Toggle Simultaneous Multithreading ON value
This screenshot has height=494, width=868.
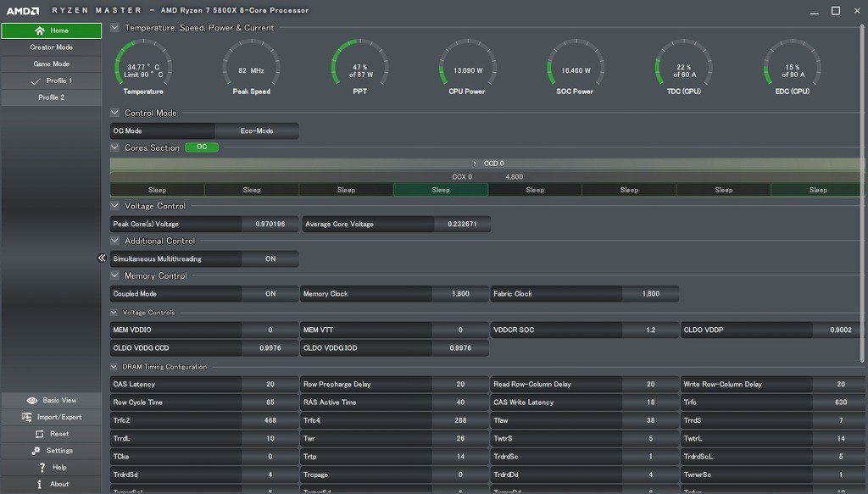[270, 259]
